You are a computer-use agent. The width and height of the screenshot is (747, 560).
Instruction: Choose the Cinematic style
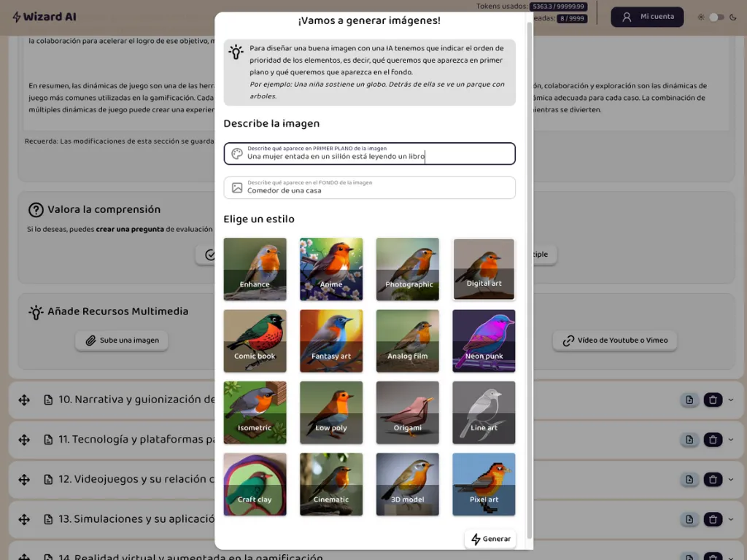tap(331, 484)
